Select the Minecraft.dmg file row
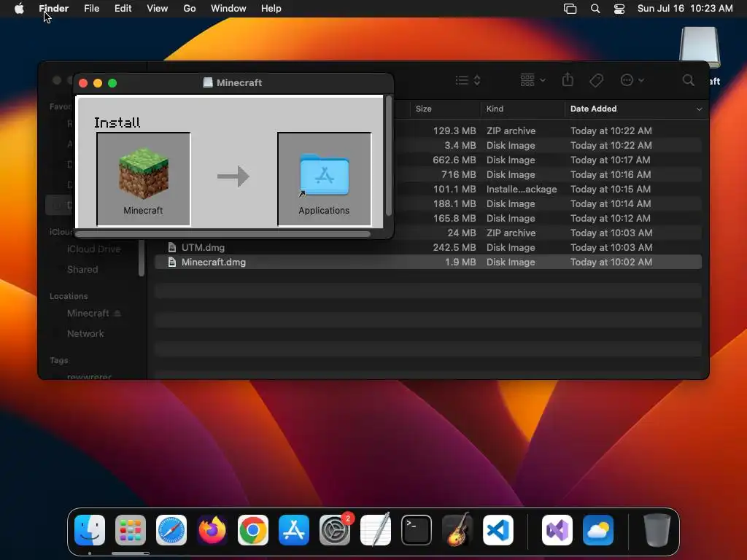Viewport: 747px width, 560px height. [x=427, y=262]
